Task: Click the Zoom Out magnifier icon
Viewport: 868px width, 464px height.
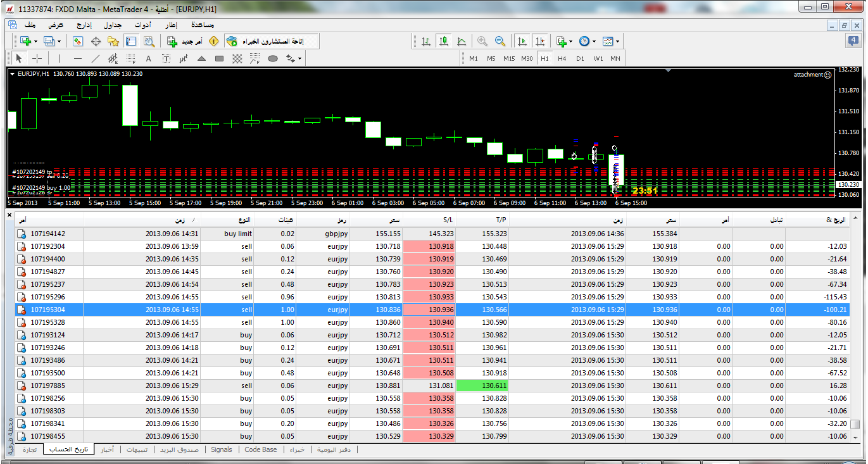Action: click(x=500, y=41)
